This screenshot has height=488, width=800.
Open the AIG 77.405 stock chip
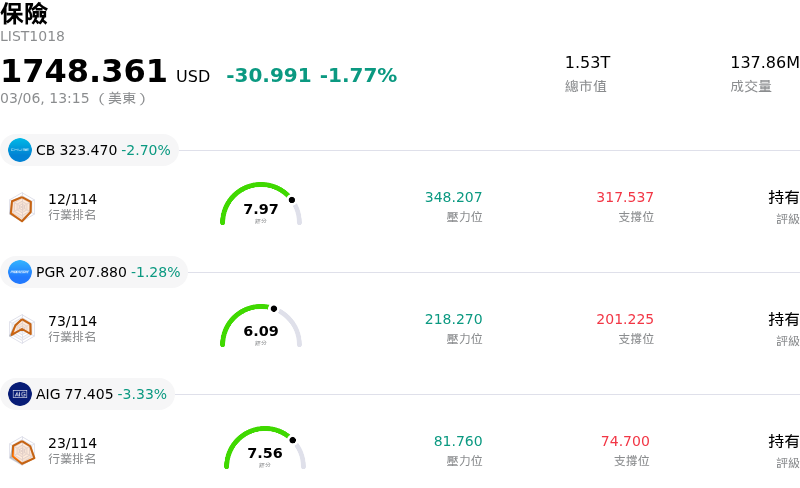point(90,394)
